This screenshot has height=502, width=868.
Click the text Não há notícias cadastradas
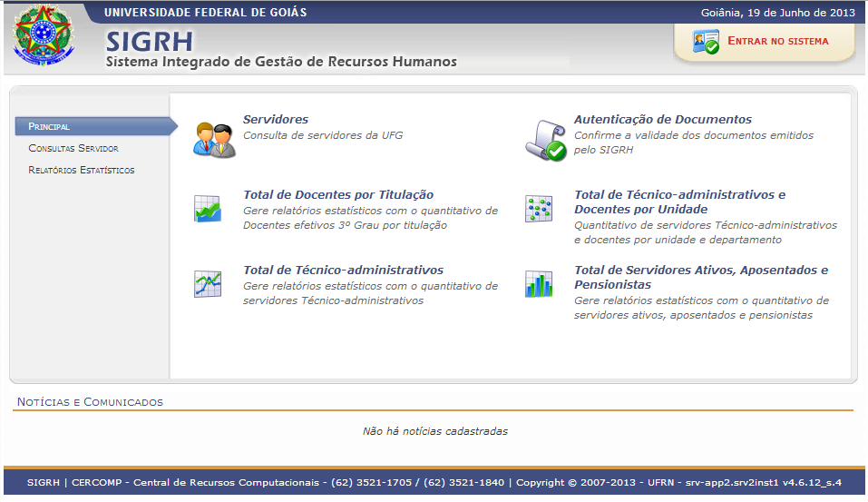435,431
